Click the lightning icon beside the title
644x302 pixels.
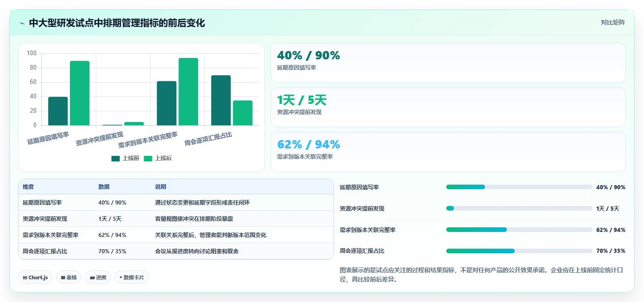point(22,23)
